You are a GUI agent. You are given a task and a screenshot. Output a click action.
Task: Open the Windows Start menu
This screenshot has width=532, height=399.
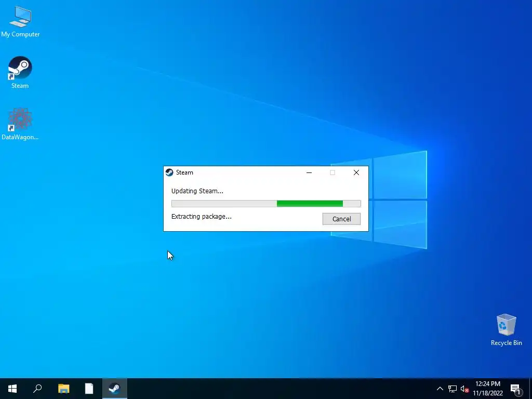point(12,389)
